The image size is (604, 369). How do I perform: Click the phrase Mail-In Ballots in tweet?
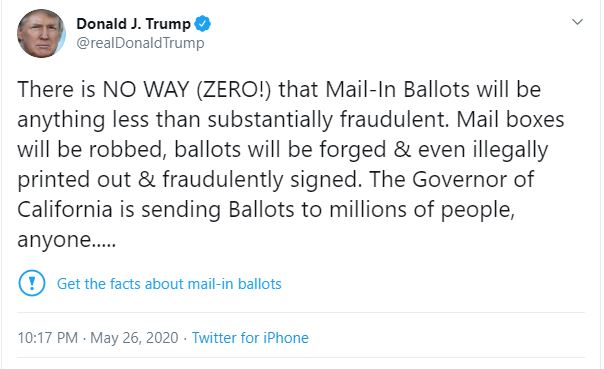(x=398, y=89)
